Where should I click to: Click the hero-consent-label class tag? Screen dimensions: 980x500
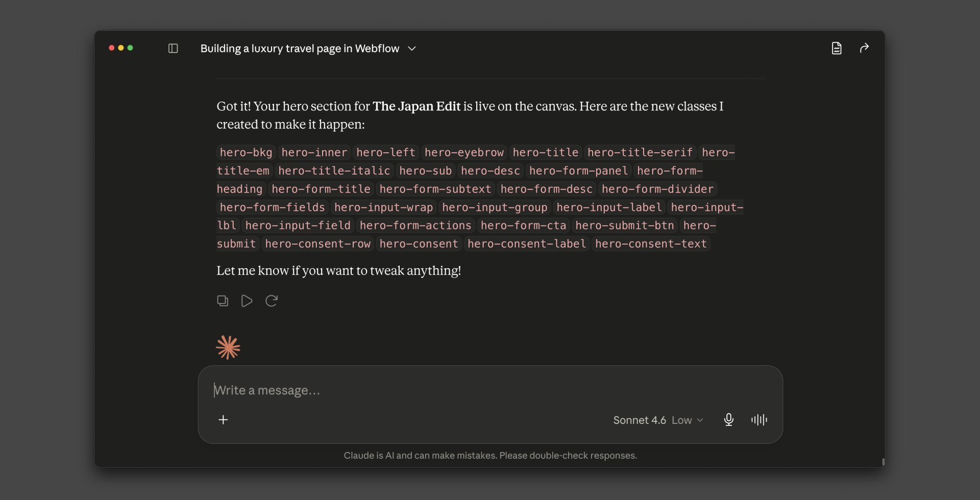(527, 244)
